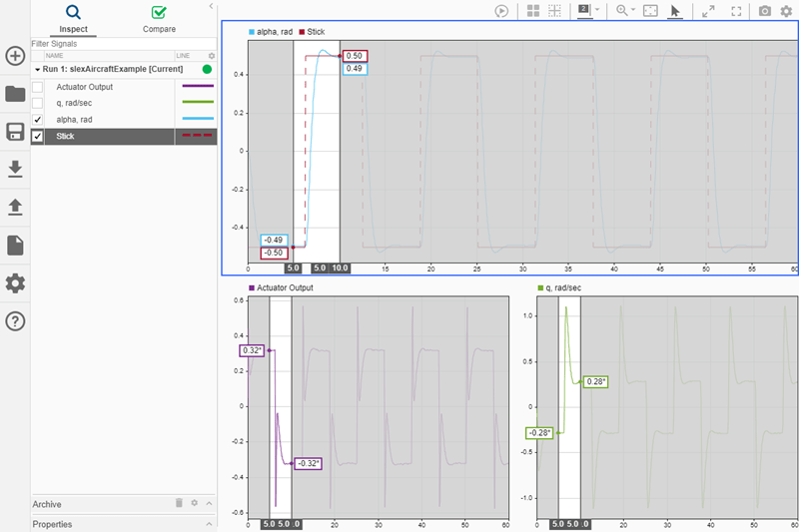Screen dimensions: 799x532
Task: Click the Actuator Output plot legend entry
Action: [x=281, y=287]
